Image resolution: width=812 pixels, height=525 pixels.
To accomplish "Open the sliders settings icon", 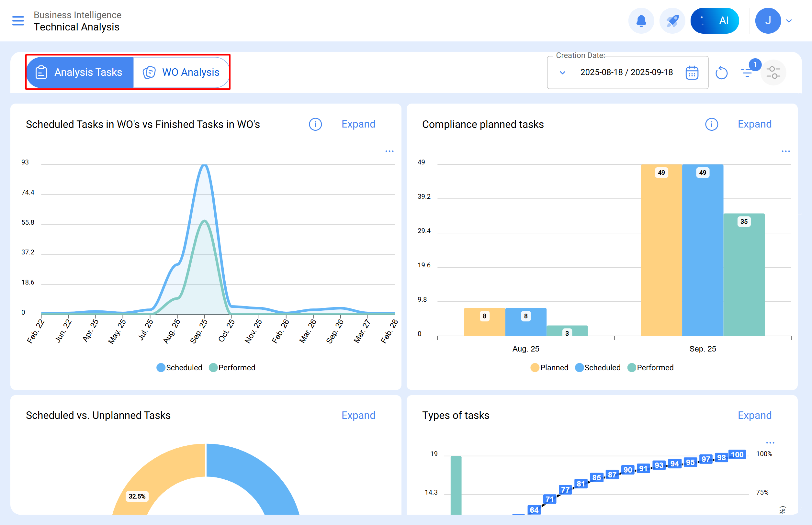I will [773, 72].
